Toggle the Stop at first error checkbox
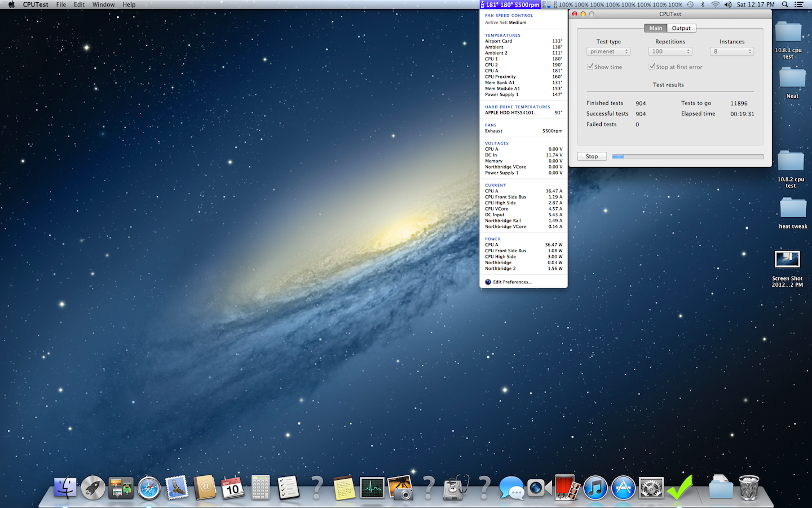Screen dimensions: 812x508 652,67
